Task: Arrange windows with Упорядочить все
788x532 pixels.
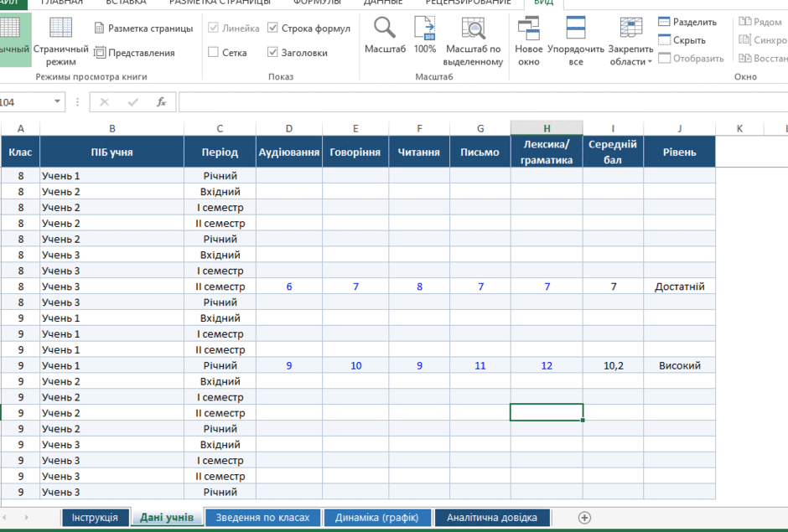Action: 575,40
